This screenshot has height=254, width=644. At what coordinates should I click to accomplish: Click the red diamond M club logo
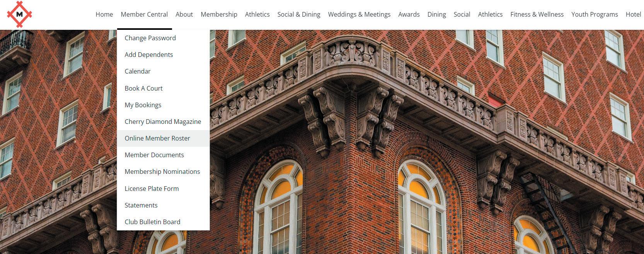coord(19,14)
